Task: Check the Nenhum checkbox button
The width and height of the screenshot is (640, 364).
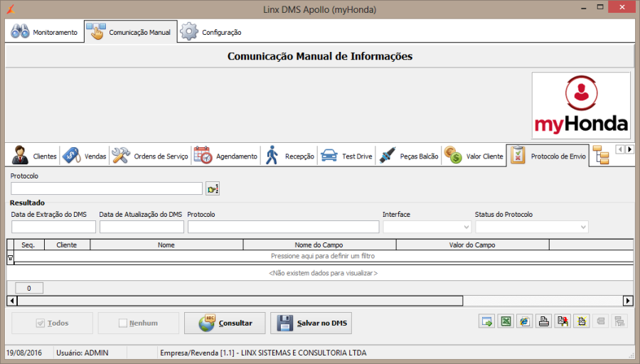Action: coord(139,323)
